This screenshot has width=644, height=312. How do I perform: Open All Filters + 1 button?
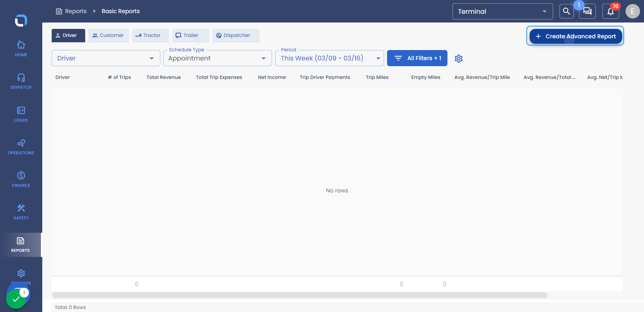(x=417, y=58)
